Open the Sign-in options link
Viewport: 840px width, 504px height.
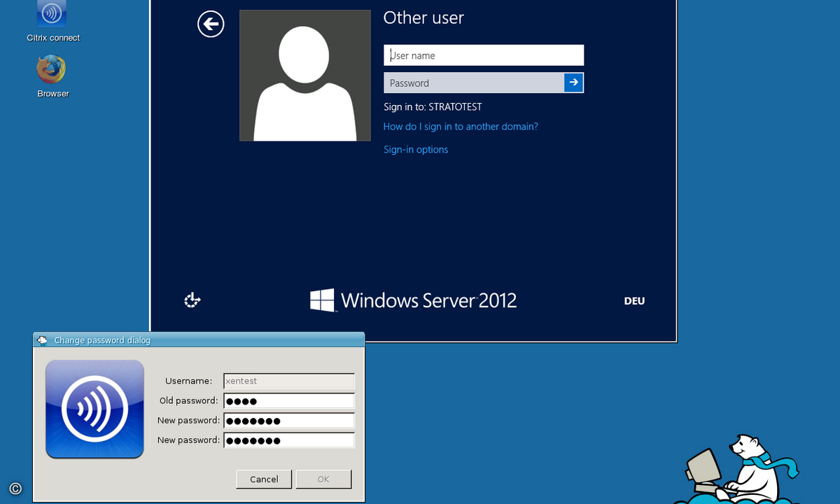click(416, 149)
